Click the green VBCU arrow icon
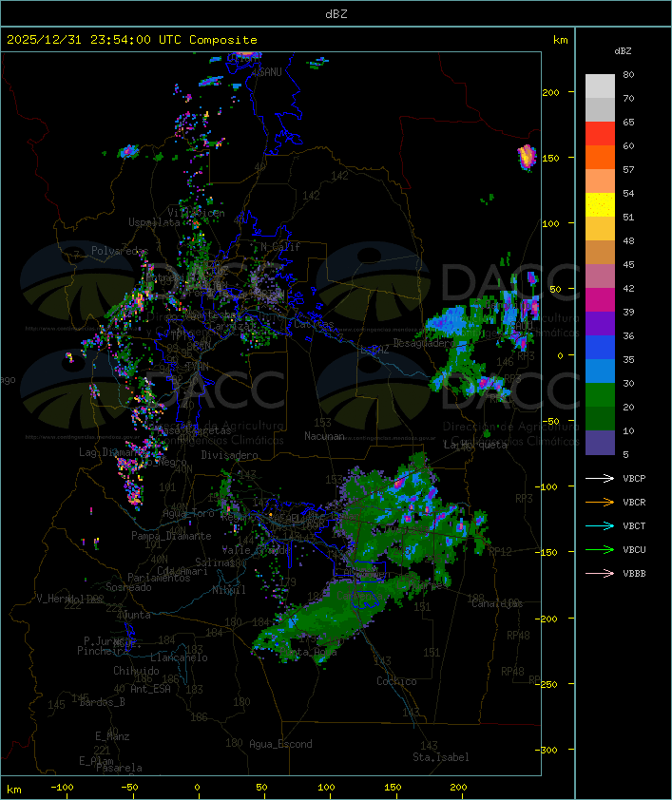Viewport: 672px width, 800px height. coord(600,549)
